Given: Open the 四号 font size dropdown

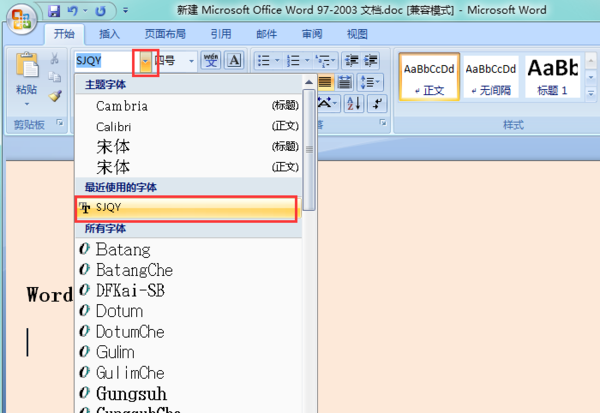Looking at the screenshot, I should pyautogui.click(x=191, y=61).
